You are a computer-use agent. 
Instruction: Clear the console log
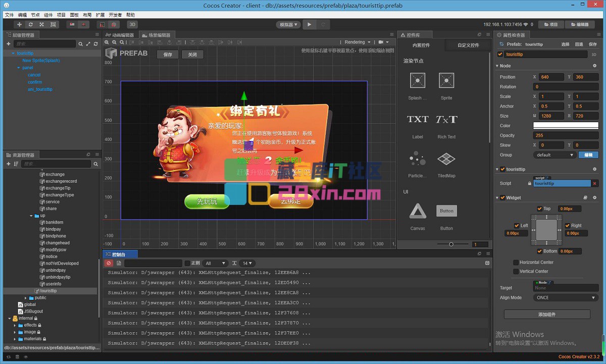pos(109,263)
